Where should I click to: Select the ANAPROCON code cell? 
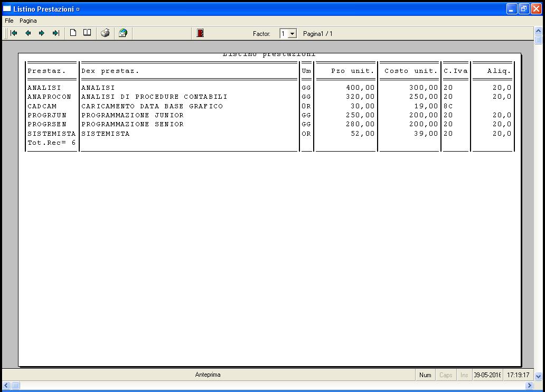tap(49, 97)
